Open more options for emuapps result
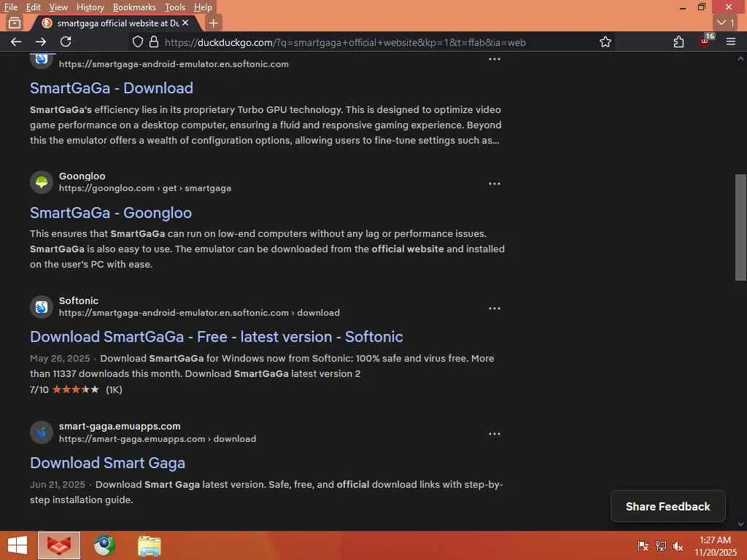 [494, 433]
